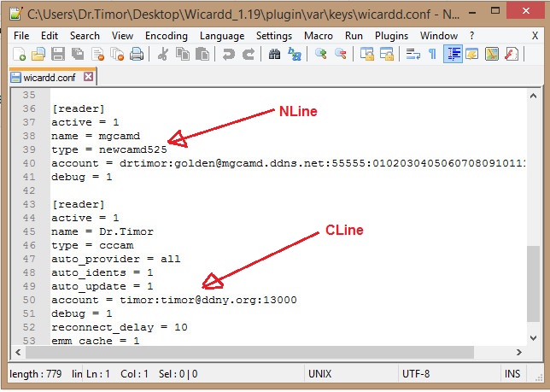Viewport: 550px width, 392px height.
Task: Zoom in using the magnifier plus icon
Action: (x=320, y=55)
